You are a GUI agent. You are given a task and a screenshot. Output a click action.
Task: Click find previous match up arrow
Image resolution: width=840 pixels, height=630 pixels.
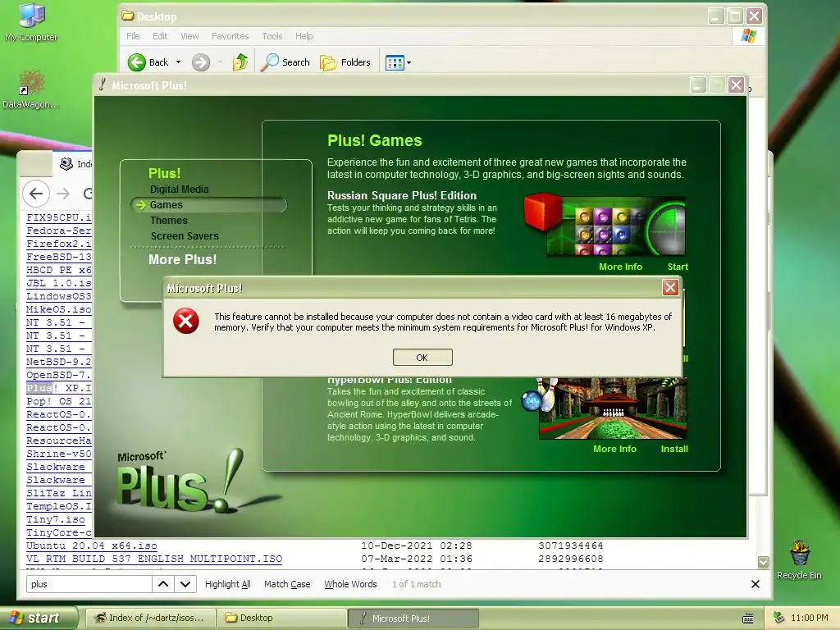[x=163, y=584]
